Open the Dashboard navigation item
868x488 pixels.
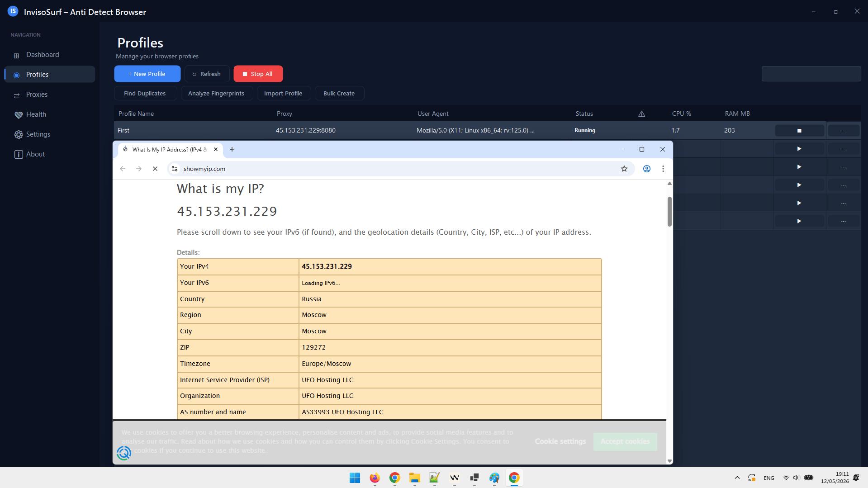coord(50,55)
